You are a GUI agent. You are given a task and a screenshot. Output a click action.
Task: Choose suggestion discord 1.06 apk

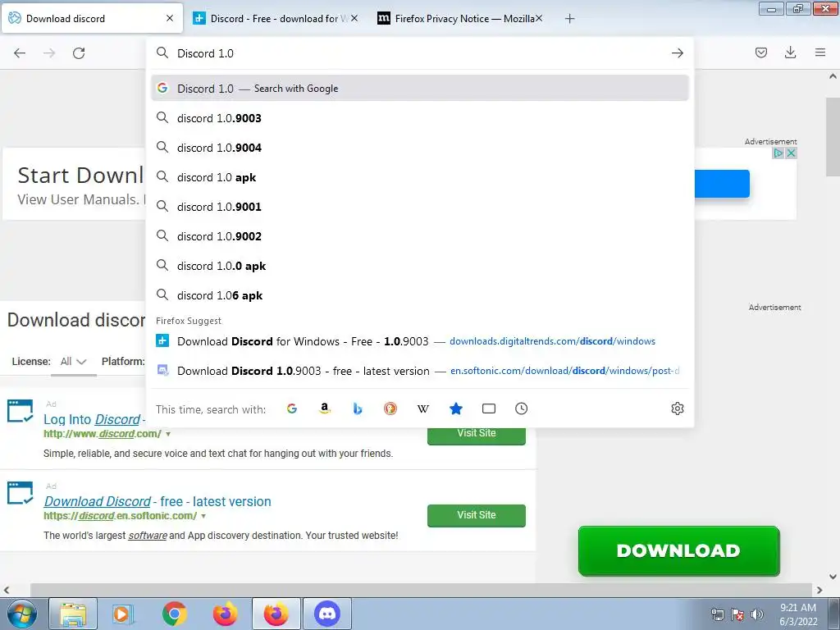point(420,295)
